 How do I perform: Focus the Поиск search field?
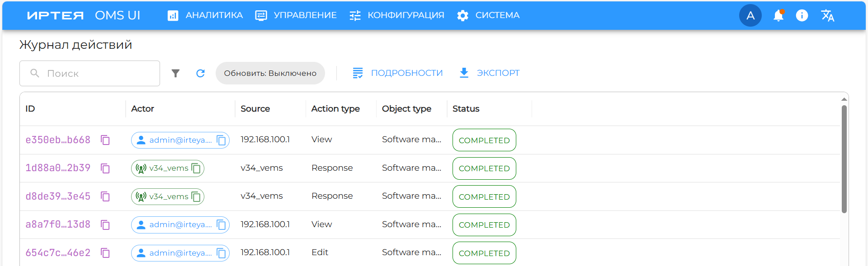point(95,73)
